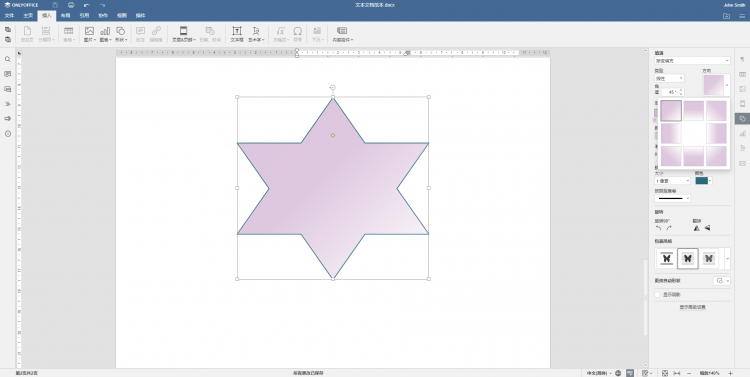Open mail merge settings in right sidebar
Screen dimensions: 750x377
click(742, 163)
